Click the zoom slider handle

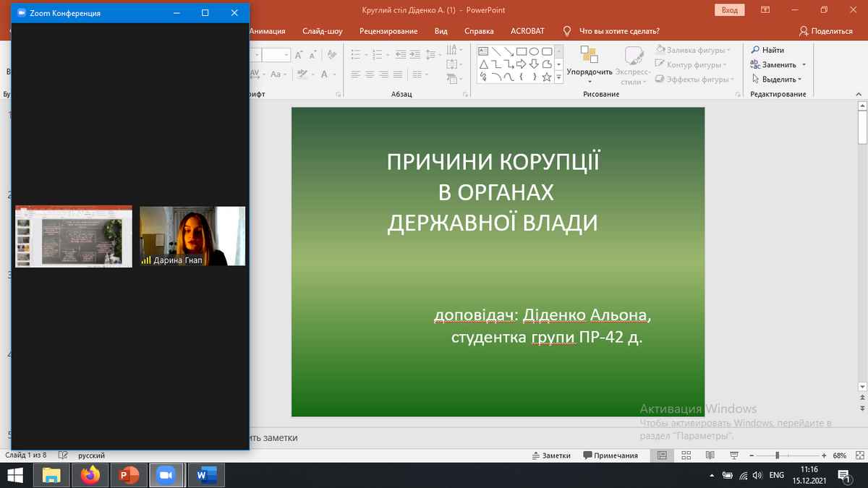[x=777, y=455]
